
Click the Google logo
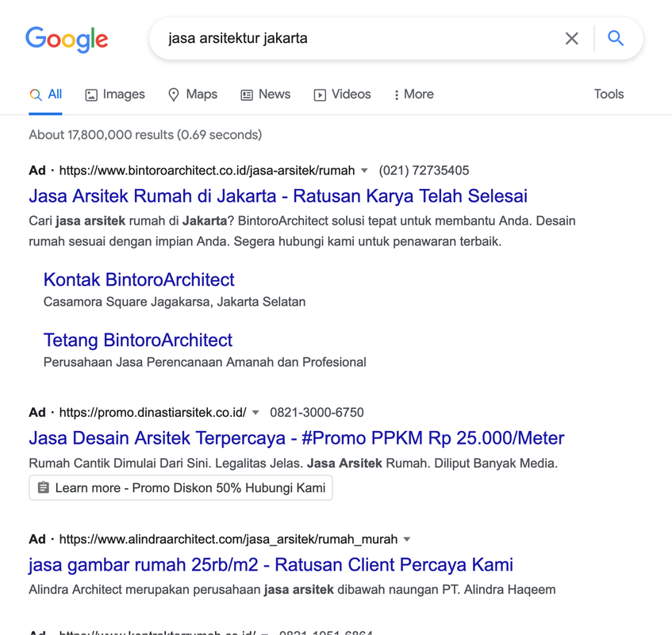[x=67, y=39]
